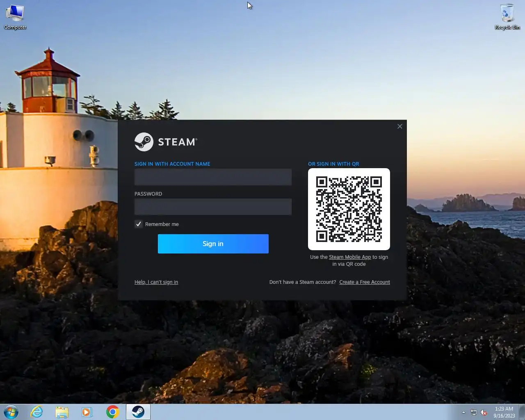525x420 pixels.
Task: Open the Help, I can't sign in link
Action: 156,282
